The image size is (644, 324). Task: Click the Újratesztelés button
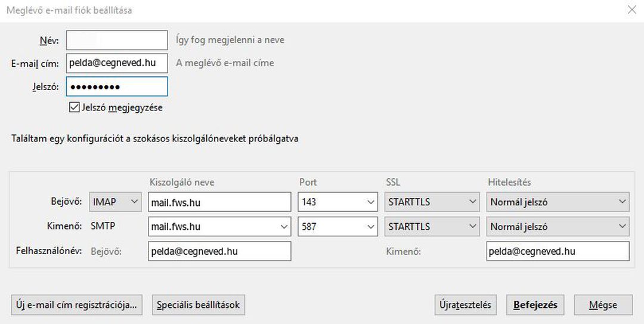(465, 305)
